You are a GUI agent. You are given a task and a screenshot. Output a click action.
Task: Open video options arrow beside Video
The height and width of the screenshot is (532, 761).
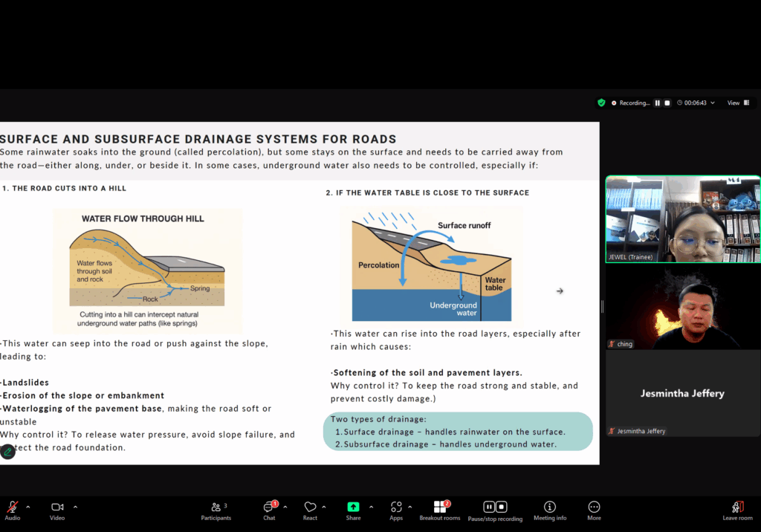75,507
